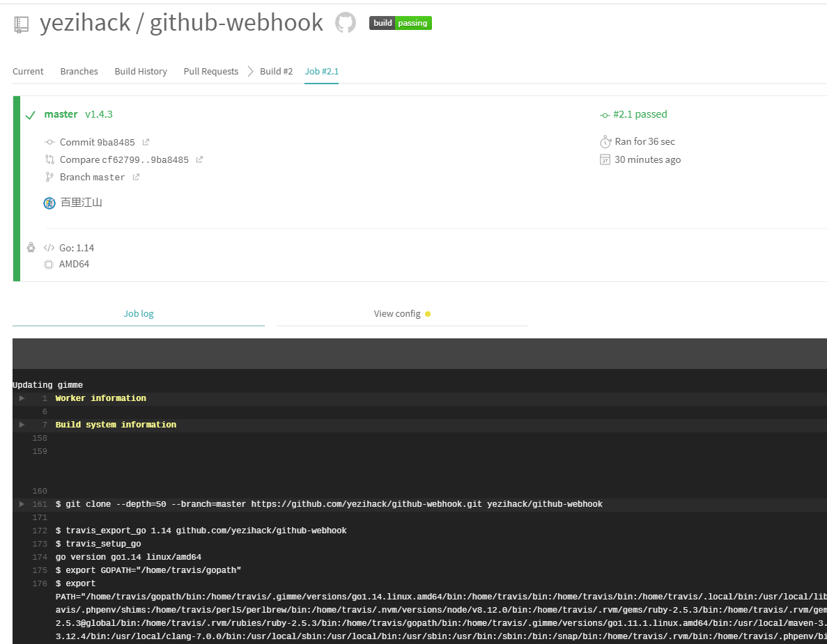Click the go version go1.14 log line
Image resolution: width=827 pixels, height=644 pixels.
point(128,557)
